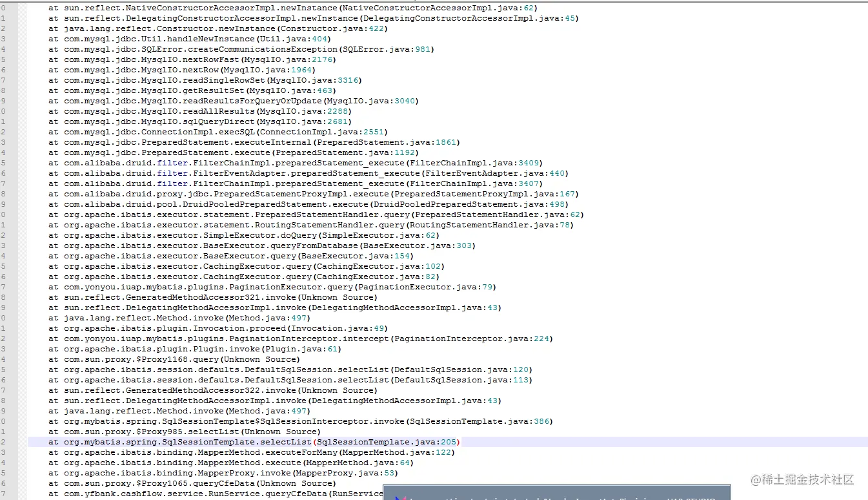Click the FilterChainImpl line ending in java:3407
Screen dimensions: 868x500
[x=296, y=183]
